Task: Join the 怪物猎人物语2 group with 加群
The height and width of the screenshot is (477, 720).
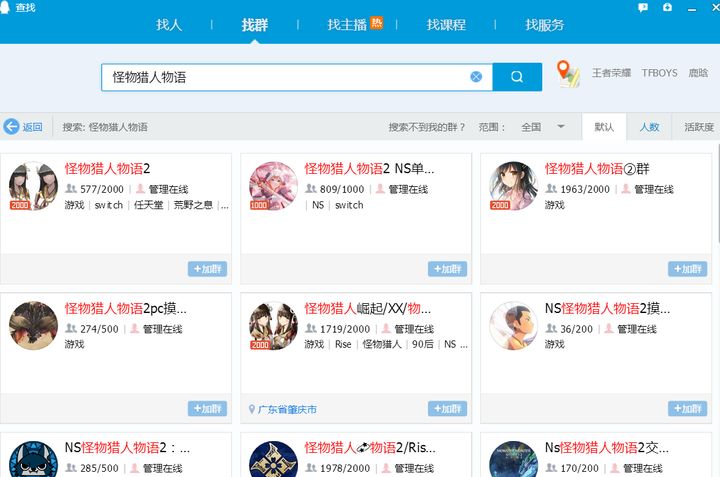Action: [x=207, y=269]
